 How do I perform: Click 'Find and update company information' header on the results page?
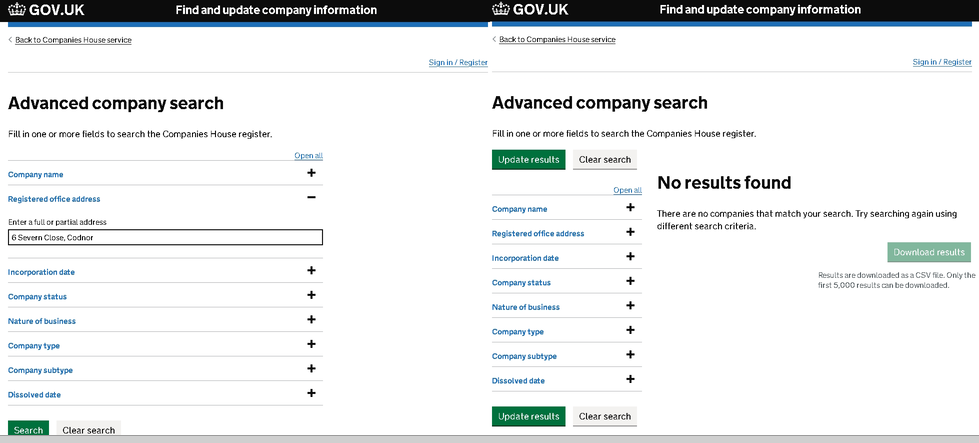tap(760, 10)
